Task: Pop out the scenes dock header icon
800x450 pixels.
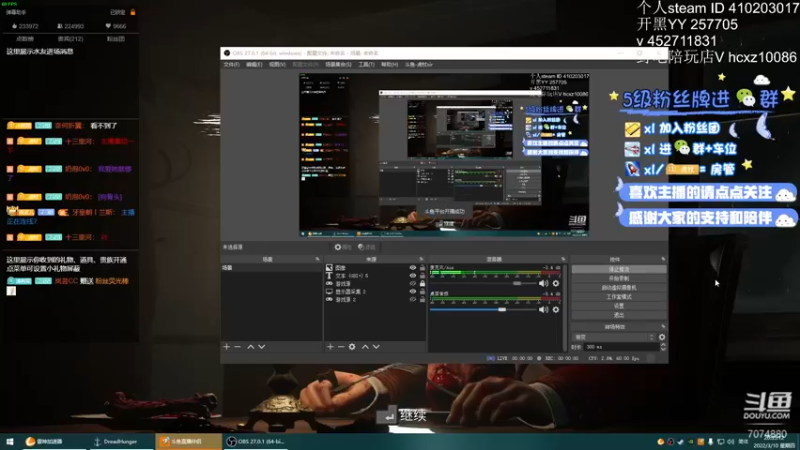Action: click(317, 259)
